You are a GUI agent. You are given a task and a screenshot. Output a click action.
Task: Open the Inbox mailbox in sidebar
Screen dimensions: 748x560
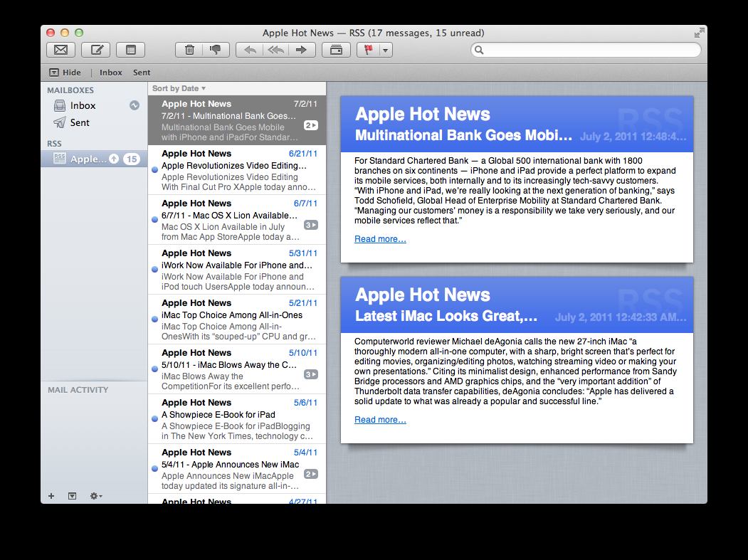pyautogui.click(x=94, y=105)
